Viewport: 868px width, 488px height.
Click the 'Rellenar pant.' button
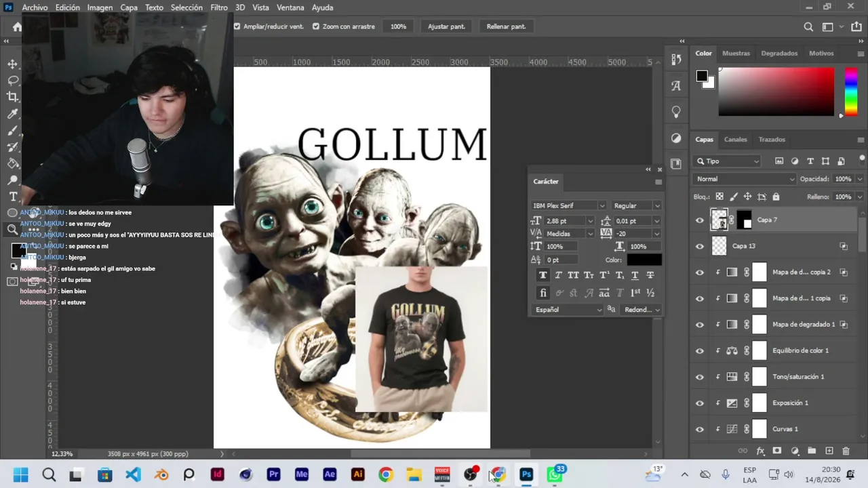506,26
